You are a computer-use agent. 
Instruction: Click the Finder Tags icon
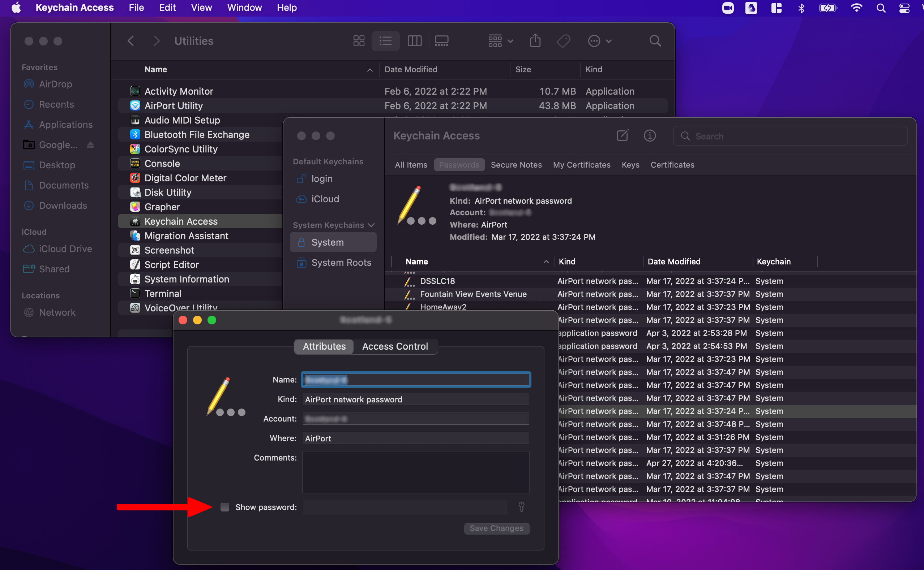[x=563, y=41]
